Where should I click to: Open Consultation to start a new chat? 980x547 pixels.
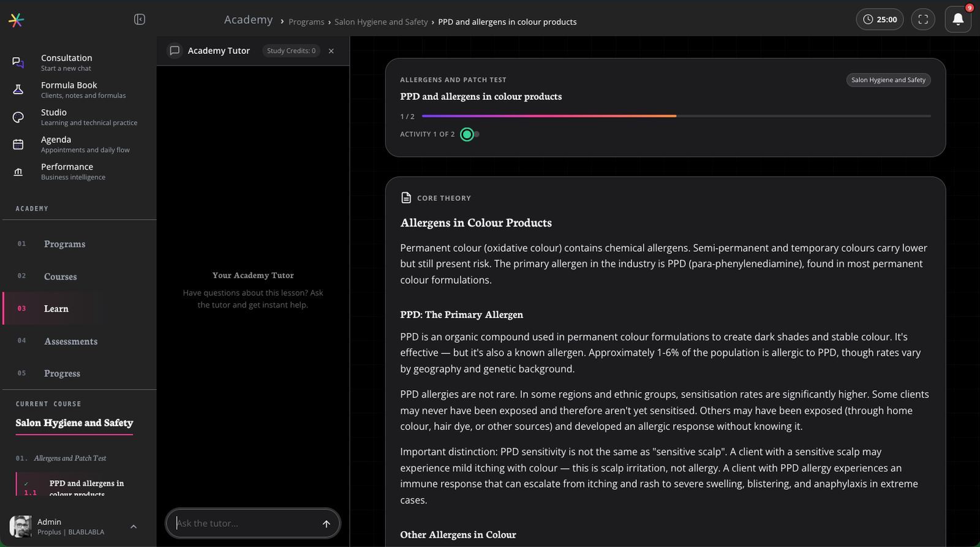click(80, 62)
